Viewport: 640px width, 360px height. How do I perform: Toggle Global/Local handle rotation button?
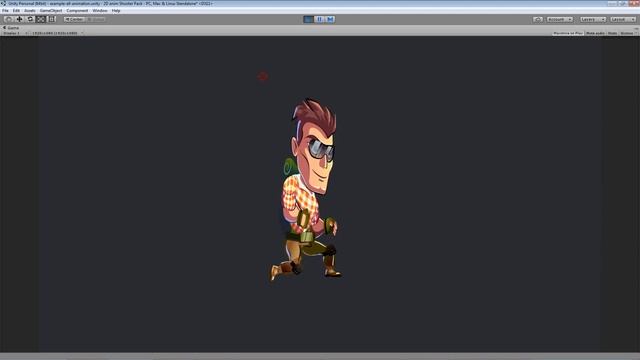(x=96, y=19)
